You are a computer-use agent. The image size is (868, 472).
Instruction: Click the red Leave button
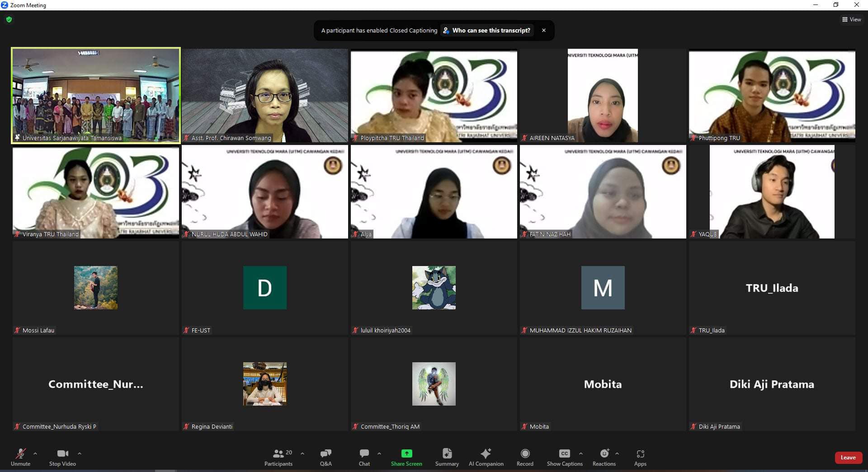[x=848, y=458]
